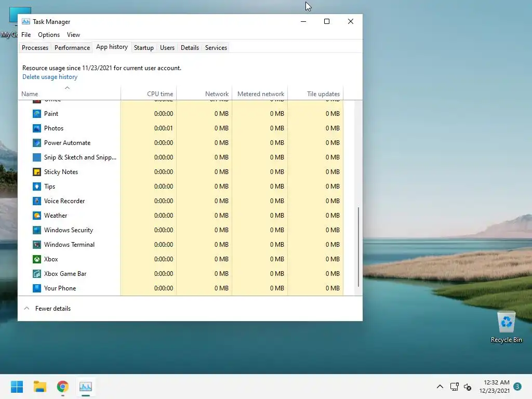Click the Xbox row name text

[x=51, y=259]
